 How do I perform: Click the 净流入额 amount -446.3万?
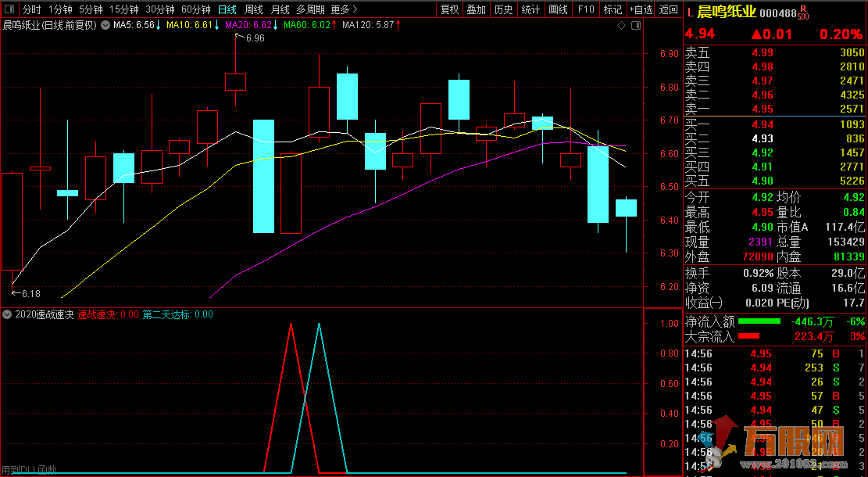click(813, 321)
